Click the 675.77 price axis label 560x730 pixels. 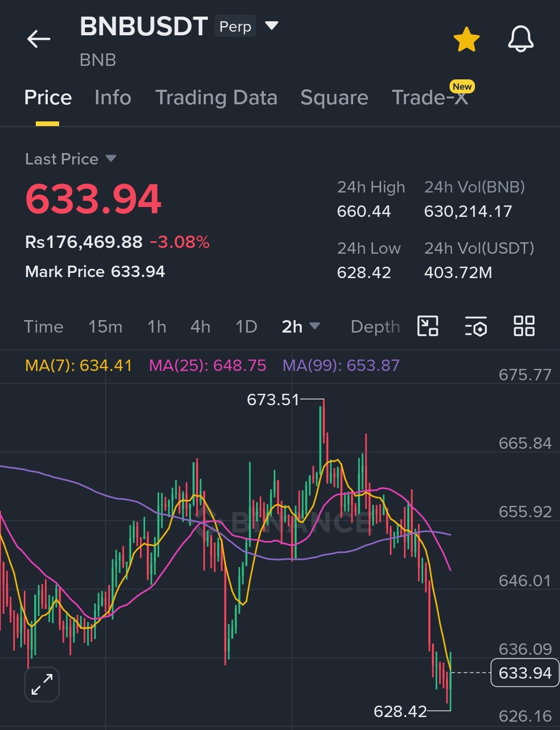point(525,375)
